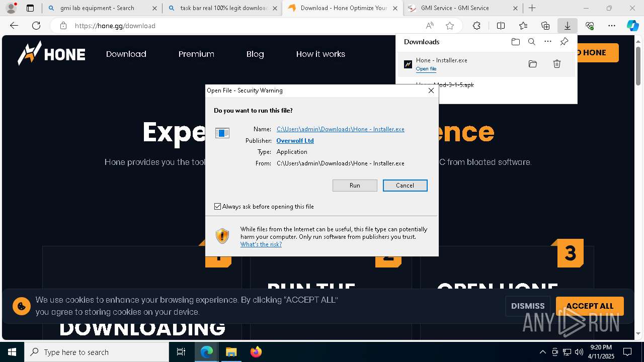
Task: Delete Hone Installer download entry
Action: tap(557, 64)
